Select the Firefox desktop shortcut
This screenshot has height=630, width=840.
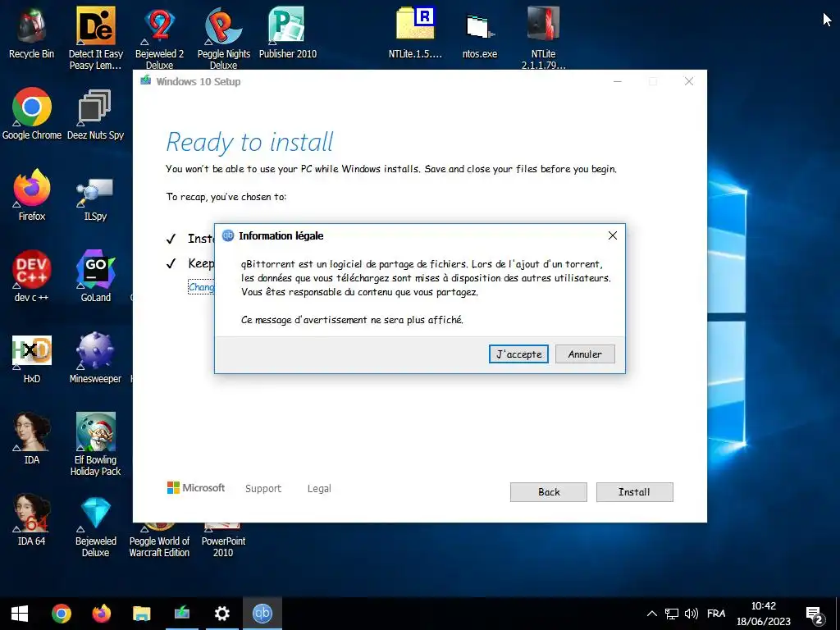click(x=32, y=195)
